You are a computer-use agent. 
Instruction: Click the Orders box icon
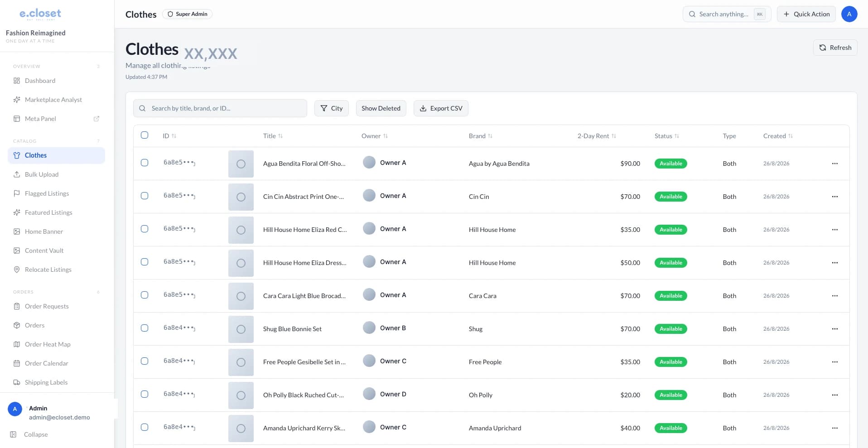[17, 325]
